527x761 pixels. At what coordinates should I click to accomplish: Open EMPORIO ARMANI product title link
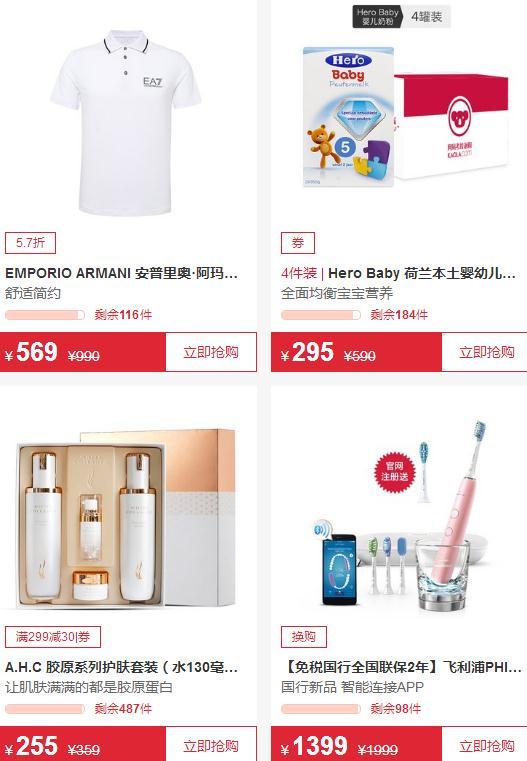click(121, 273)
